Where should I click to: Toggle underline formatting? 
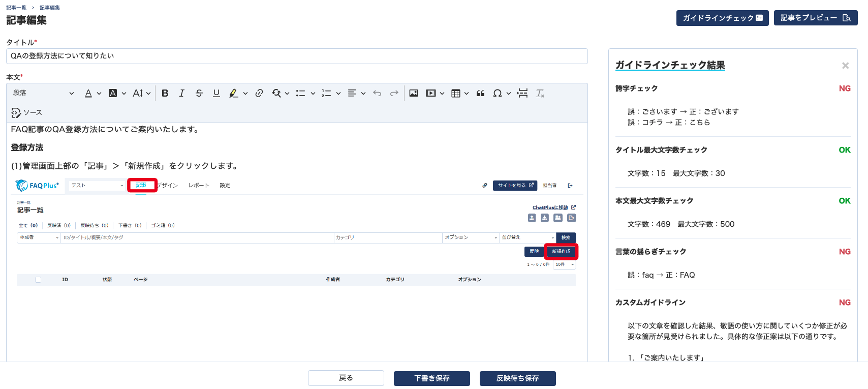tap(216, 93)
